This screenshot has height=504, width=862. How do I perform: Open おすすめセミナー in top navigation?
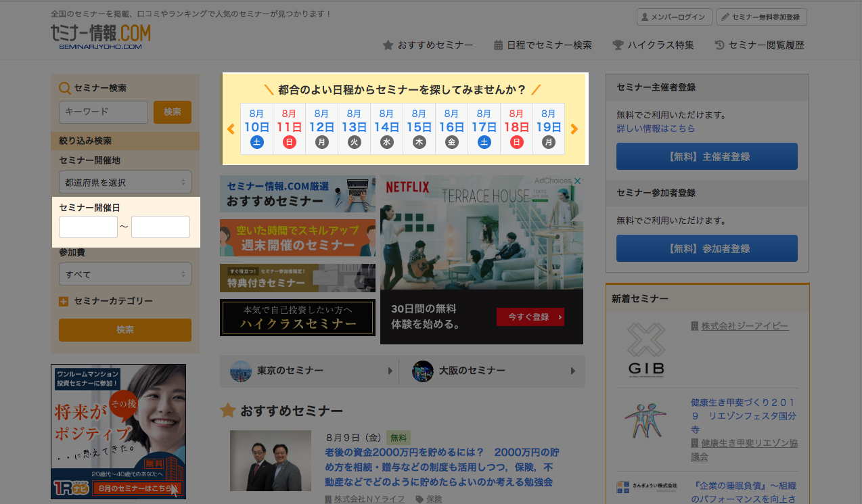[428, 45]
